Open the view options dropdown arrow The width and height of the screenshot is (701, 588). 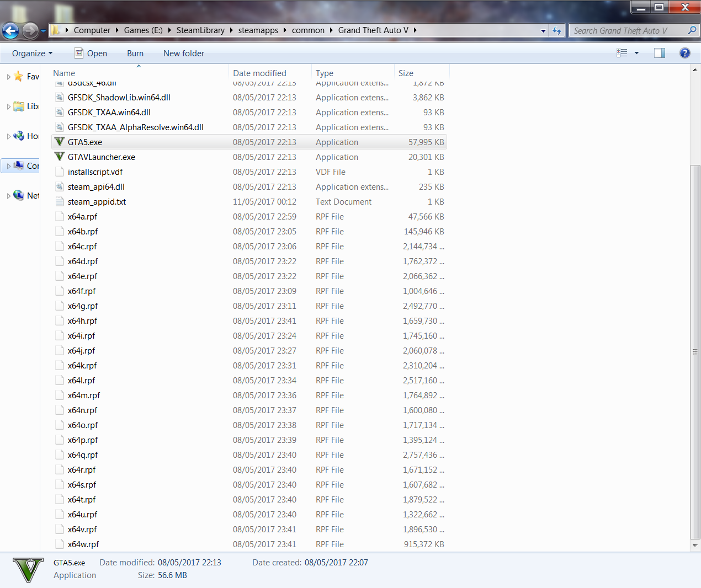[x=636, y=53]
